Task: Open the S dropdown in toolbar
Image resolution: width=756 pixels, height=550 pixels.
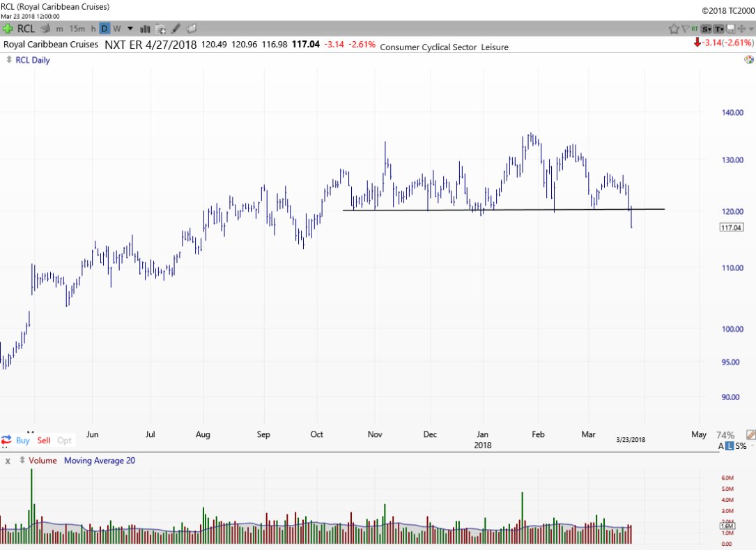Action: pos(707,29)
